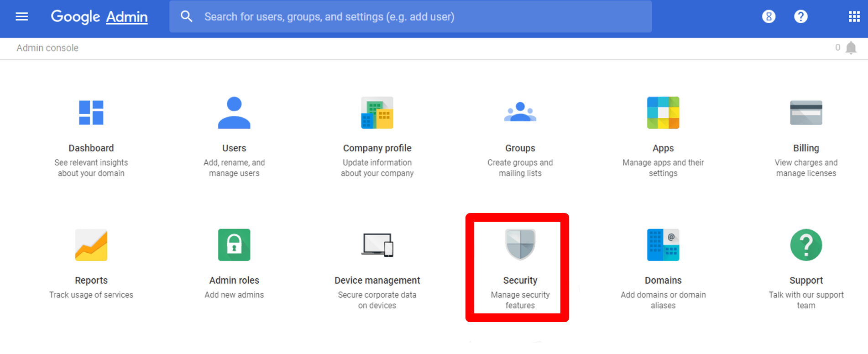Focus the search users and settings field
868x354 pixels.
[410, 16]
